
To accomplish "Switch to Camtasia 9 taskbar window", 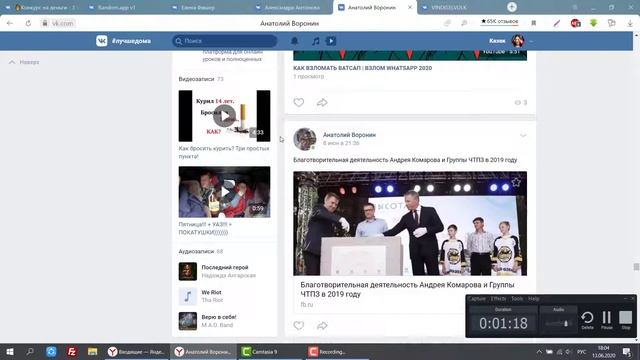I will tap(270, 351).
